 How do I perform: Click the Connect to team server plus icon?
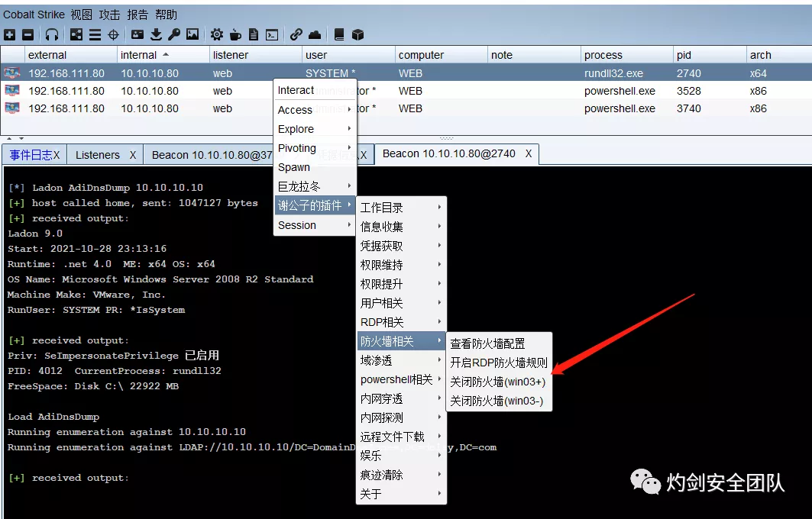click(x=9, y=34)
